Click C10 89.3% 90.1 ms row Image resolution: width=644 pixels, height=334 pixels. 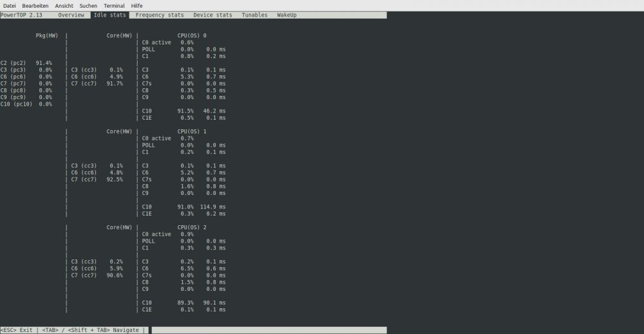184,303
